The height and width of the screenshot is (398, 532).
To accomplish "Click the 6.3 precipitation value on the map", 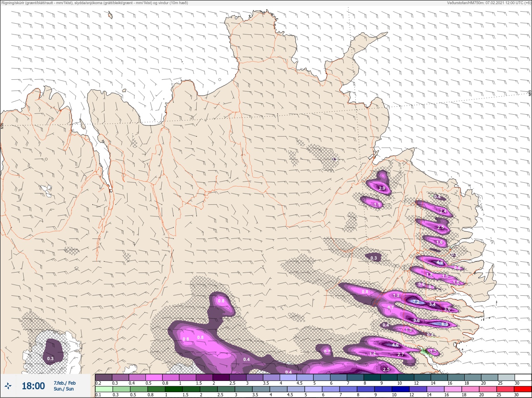I will [444, 324].
